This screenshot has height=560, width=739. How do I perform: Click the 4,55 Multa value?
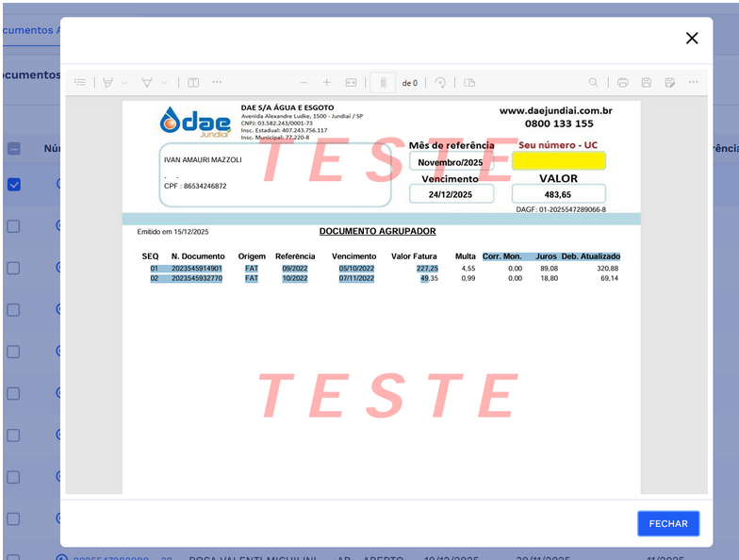coord(468,268)
